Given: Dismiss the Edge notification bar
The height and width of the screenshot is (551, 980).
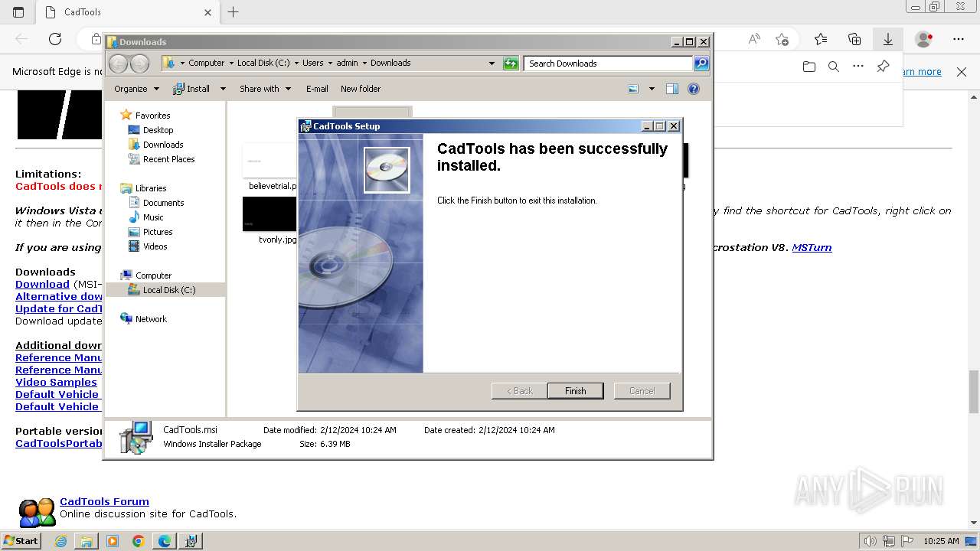Looking at the screenshot, I should [962, 72].
